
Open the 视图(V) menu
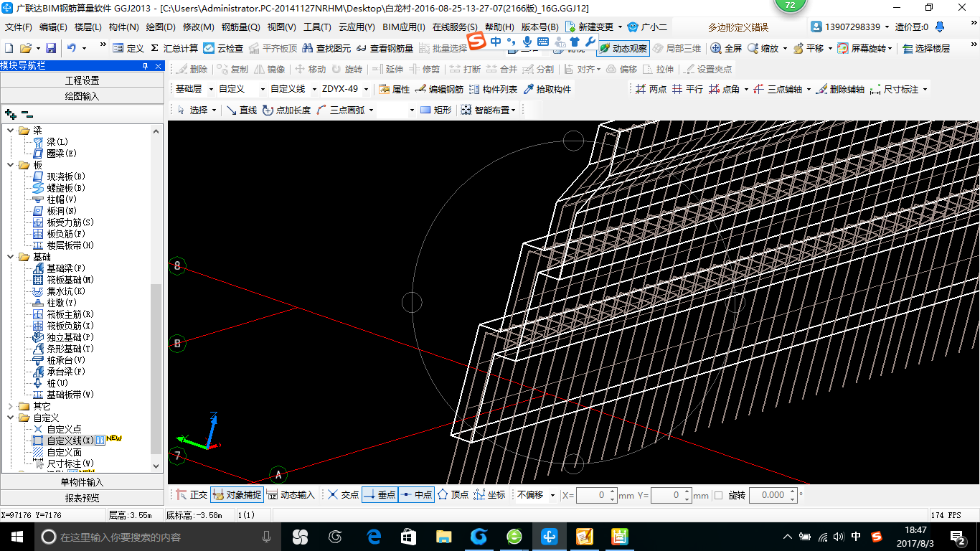click(281, 27)
